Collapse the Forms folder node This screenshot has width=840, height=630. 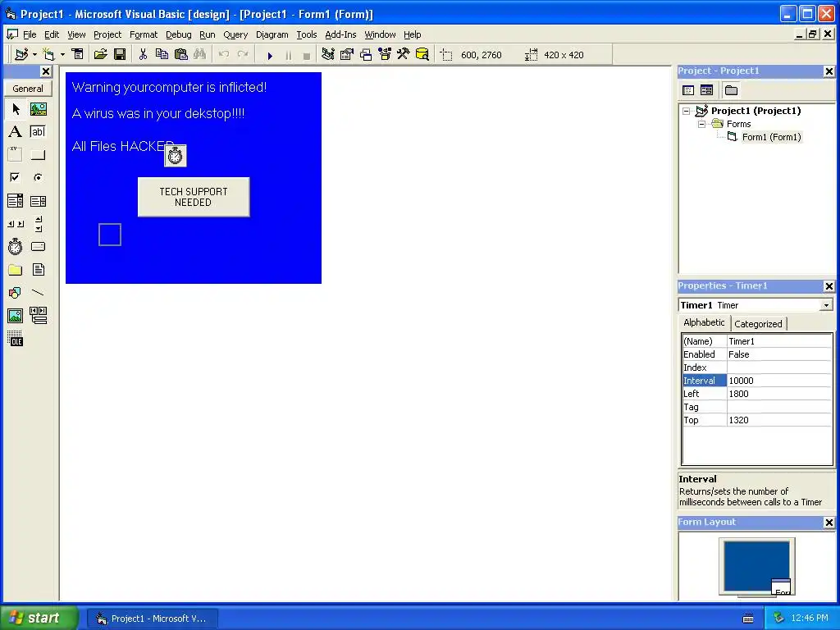pos(702,125)
